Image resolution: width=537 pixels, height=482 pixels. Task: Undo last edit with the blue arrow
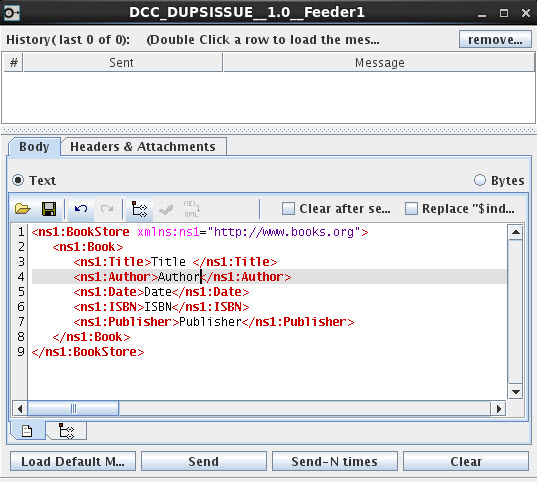click(x=81, y=209)
